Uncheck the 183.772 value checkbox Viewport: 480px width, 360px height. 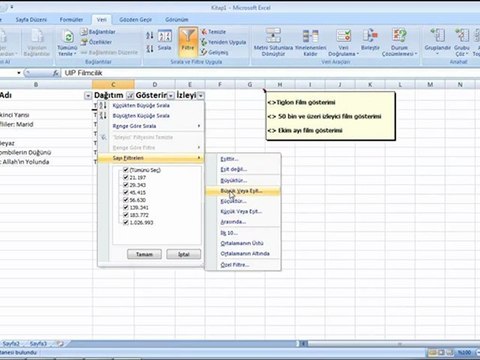(126, 215)
